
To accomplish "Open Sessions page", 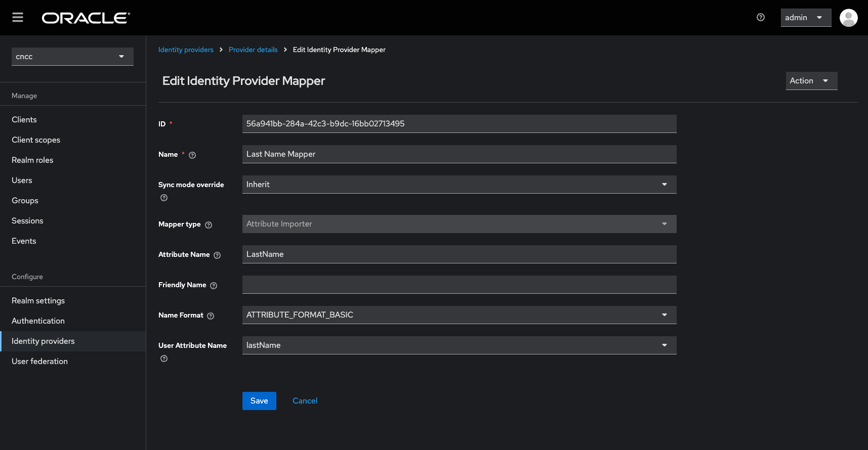I will (x=73, y=221).
